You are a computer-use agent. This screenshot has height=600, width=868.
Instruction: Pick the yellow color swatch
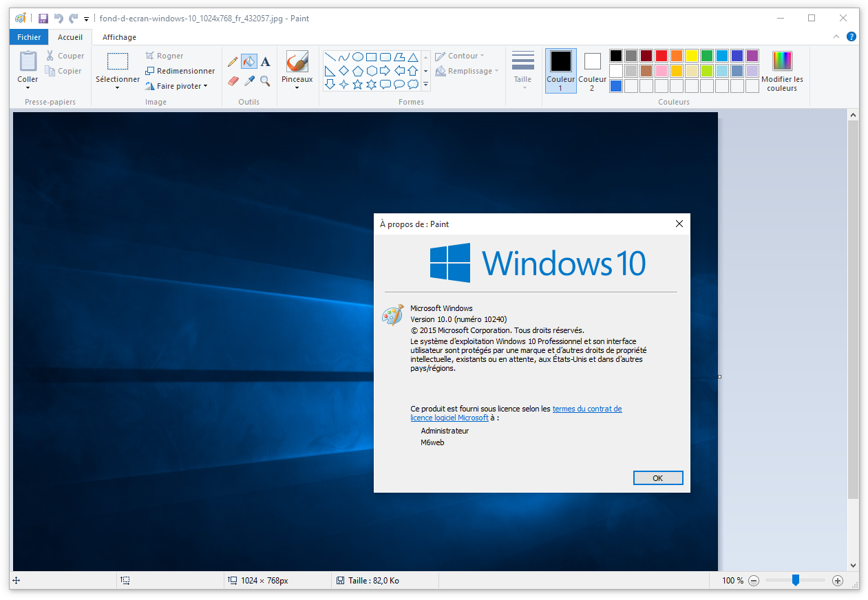coord(692,56)
